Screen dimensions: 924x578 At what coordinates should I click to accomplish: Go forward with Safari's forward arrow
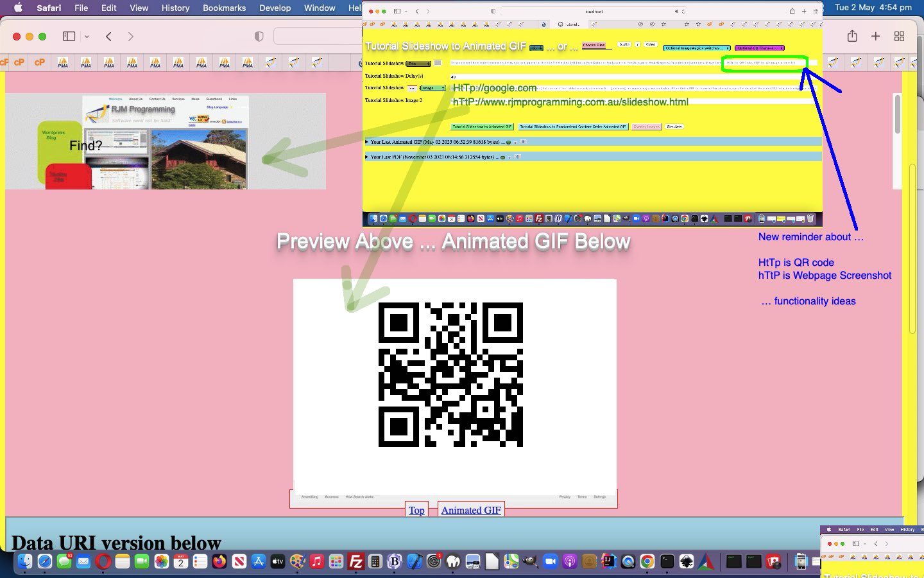[131, 37]
